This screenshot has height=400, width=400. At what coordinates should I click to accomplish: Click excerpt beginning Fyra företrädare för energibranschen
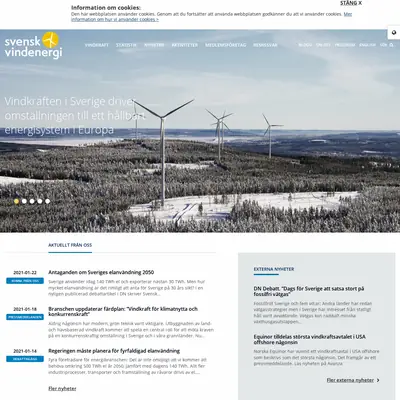coord(128,366)
